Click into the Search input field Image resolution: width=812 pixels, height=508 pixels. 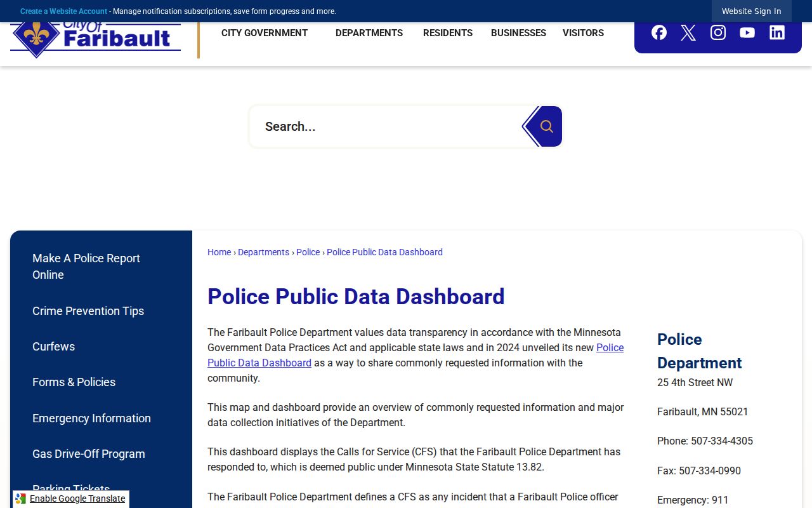tap(386, 126)
